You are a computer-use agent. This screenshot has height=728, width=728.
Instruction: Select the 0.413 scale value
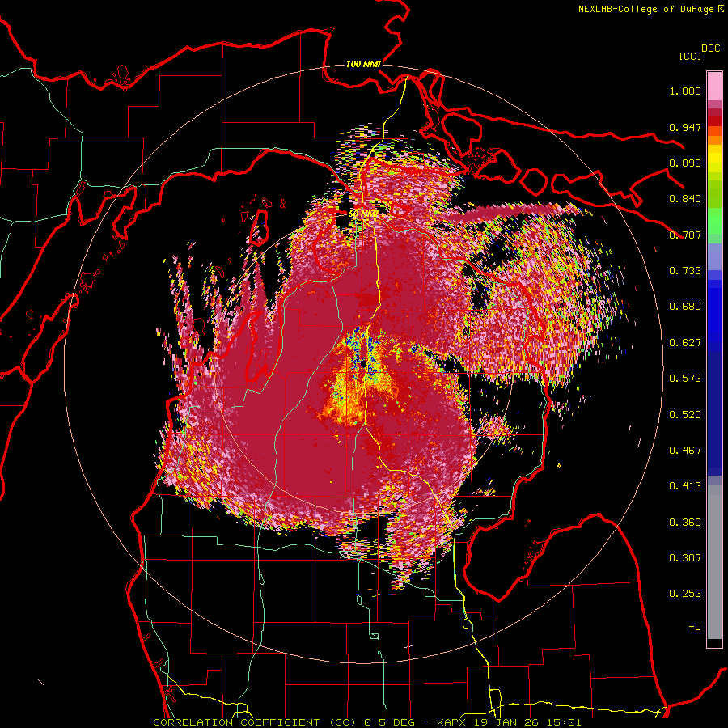click(685, 486)
